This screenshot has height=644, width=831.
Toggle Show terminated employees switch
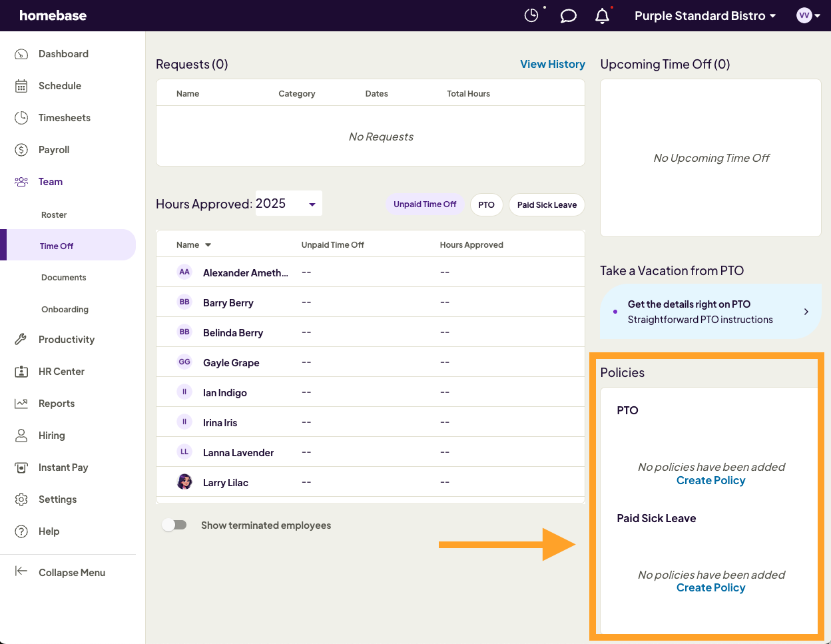point(174,525)
